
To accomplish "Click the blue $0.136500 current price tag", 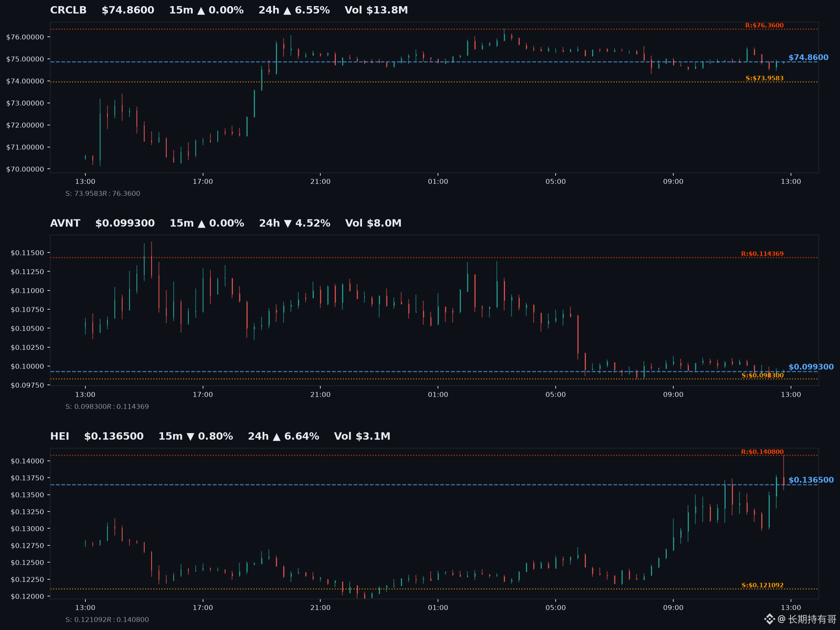I will (811, 480).
